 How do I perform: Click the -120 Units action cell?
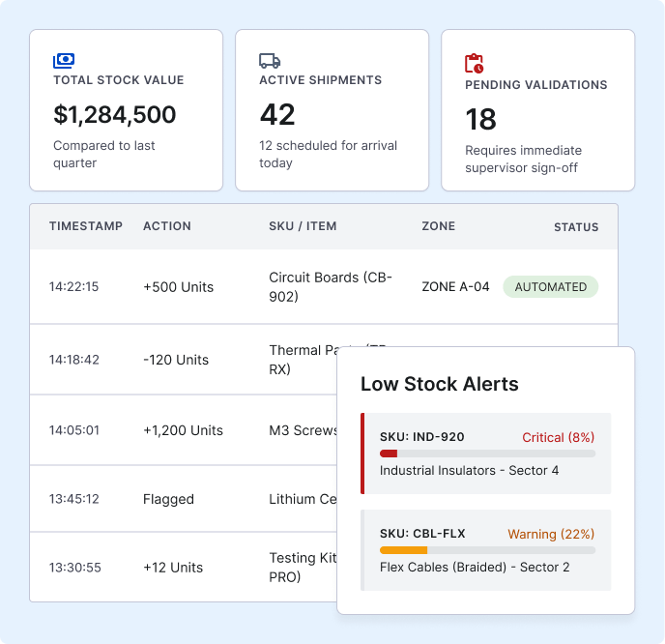(x=176, y=360)
